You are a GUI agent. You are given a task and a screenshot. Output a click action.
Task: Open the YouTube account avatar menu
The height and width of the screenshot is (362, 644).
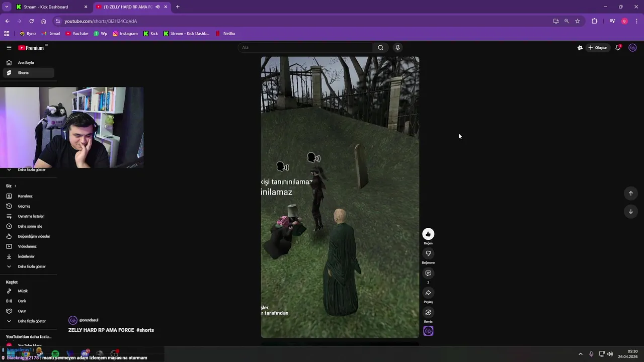632,48
